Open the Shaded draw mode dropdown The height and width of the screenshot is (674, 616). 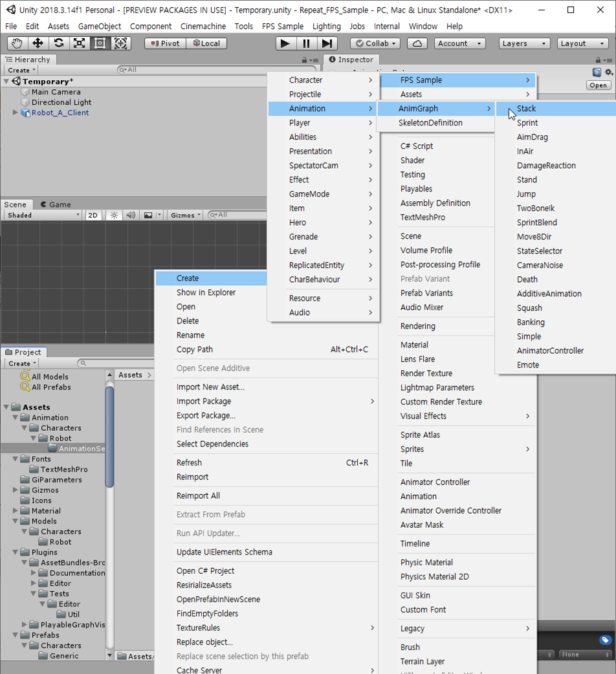[x=43, y=215]
